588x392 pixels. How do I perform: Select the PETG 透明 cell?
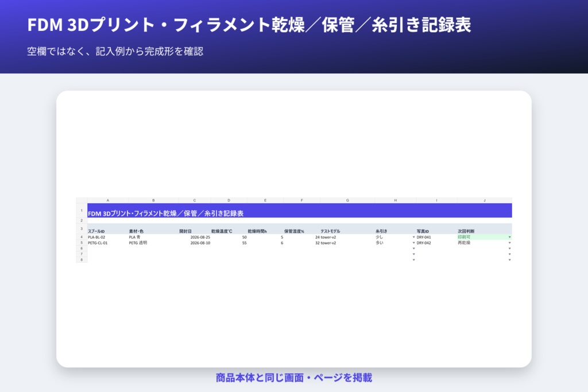click(x=154, y=243)
